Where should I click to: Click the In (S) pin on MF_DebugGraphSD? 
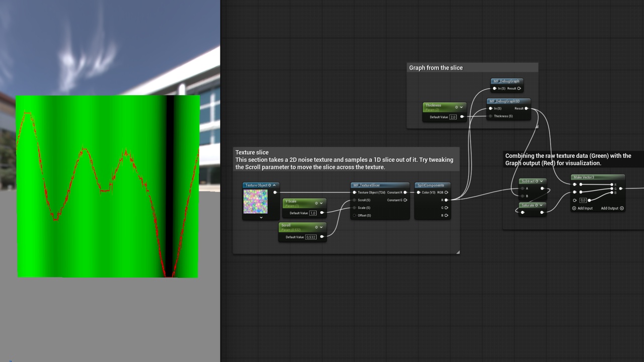[x=491, y=108]
